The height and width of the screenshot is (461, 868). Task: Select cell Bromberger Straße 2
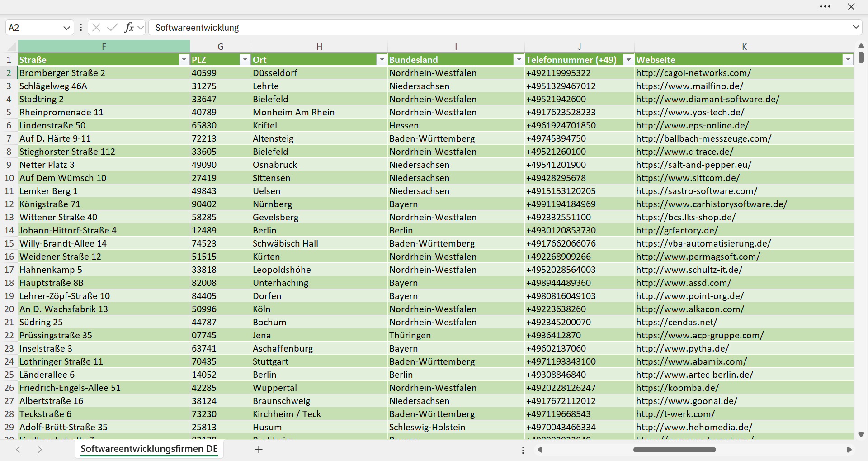[104, 73]
